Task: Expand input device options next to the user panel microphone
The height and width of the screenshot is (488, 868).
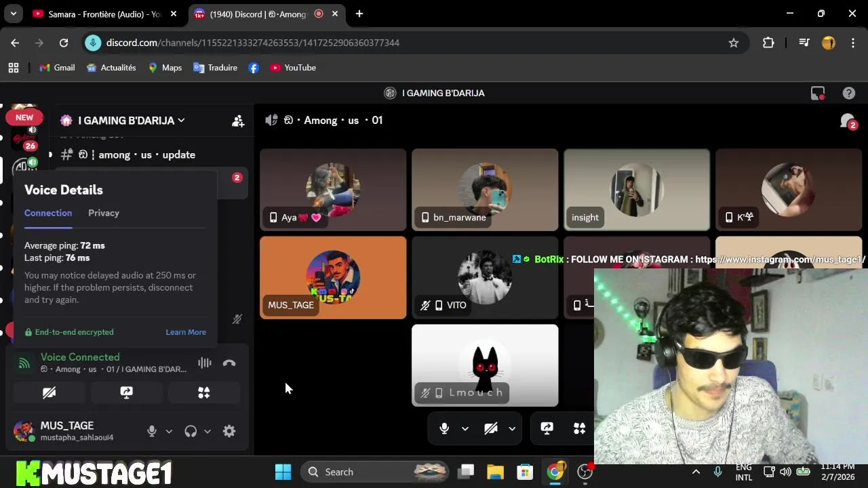Action: (169, 431)
